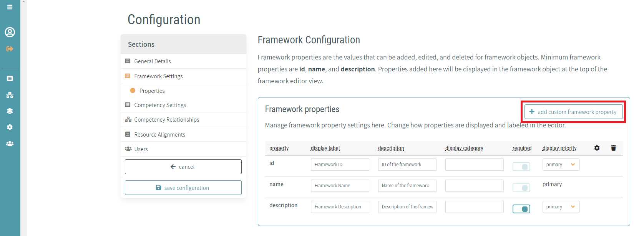Open the frameworks list icon in the sidebar
Viewport: 644px width, 236px height.
click(10, 78)
